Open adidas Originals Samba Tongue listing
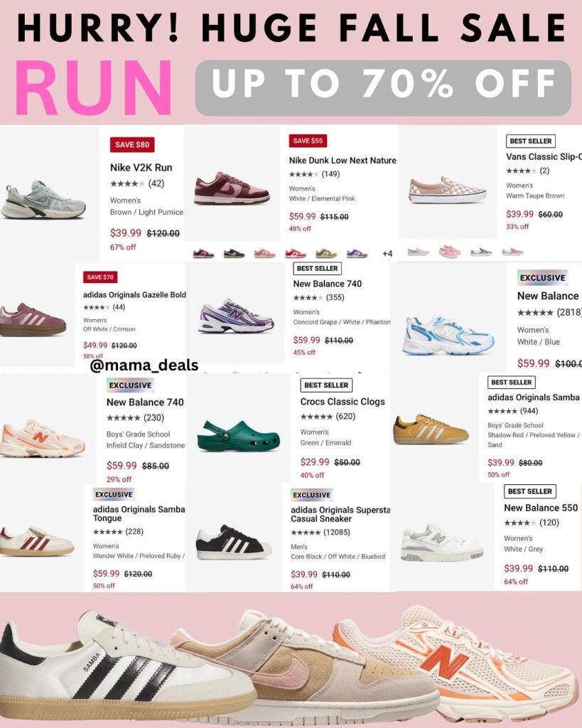Screen dimensions: 582x728 tap(139, 513)
